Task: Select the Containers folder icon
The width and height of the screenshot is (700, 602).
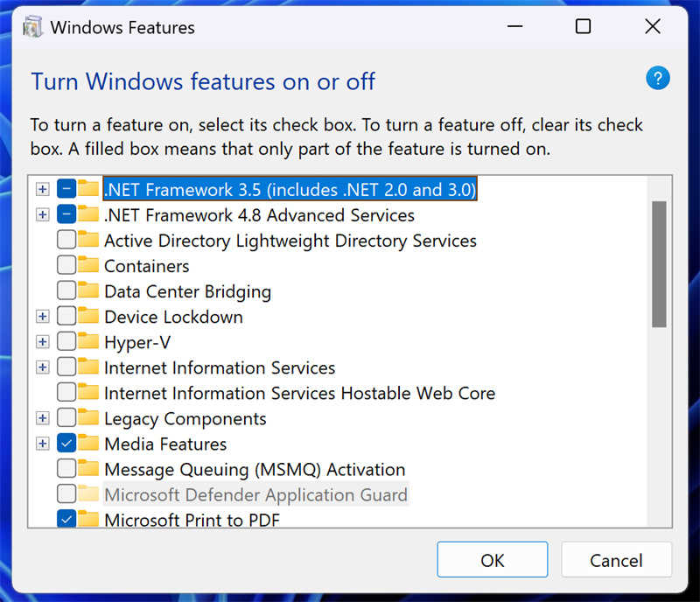Action: point(88,265)
